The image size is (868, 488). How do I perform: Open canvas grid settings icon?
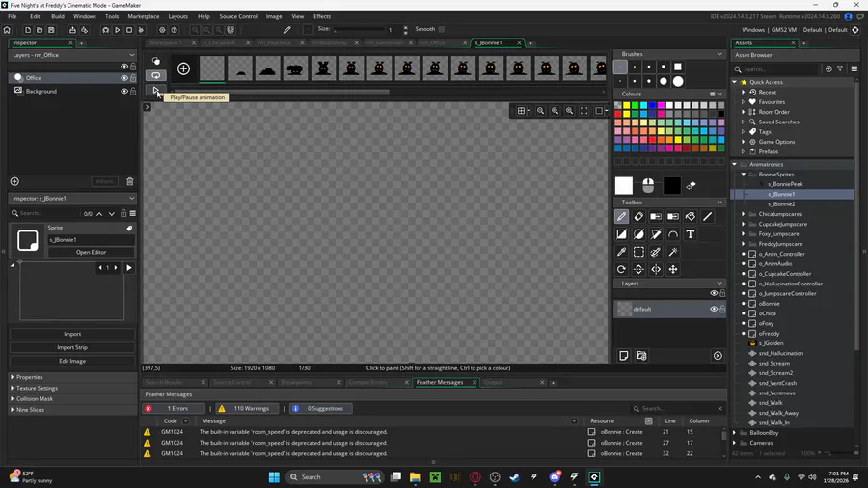click(521, 111)
